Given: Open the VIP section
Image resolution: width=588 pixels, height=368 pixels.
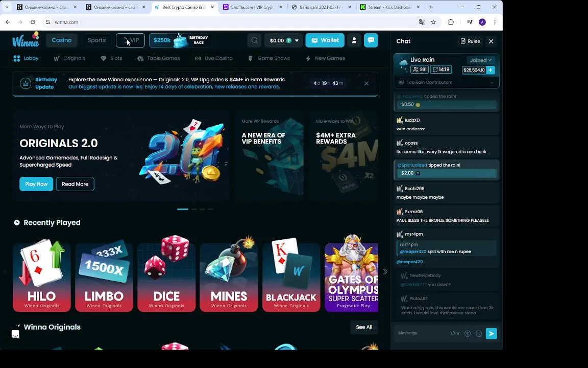Looking at the screenshot, I should [130, 40].
